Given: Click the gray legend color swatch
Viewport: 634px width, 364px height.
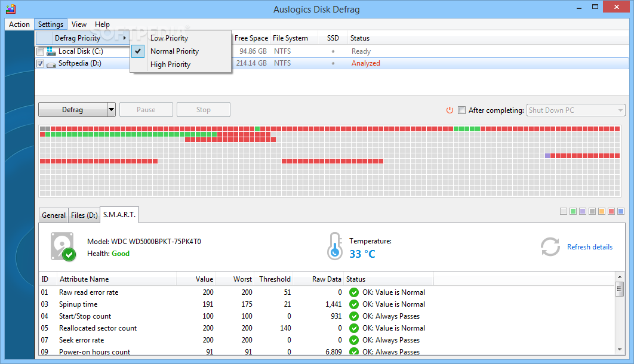Looking at the screenshot, I should point(592,211).
